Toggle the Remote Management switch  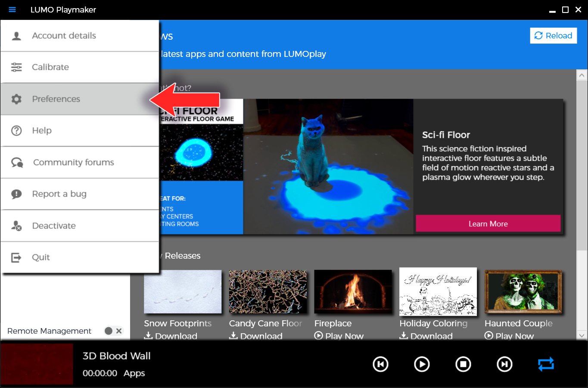(x=114, y=331)
